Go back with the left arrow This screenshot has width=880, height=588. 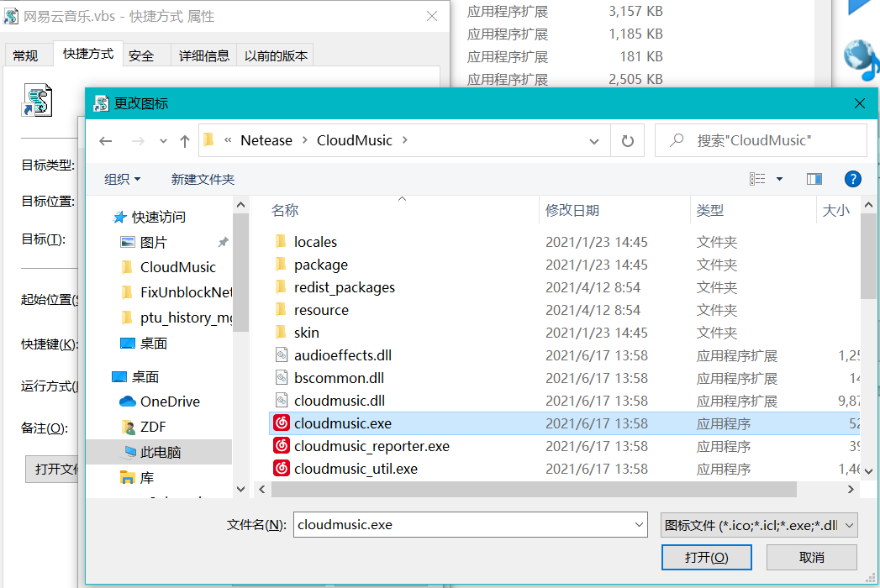pyautogui.click(x=106, y=141)
